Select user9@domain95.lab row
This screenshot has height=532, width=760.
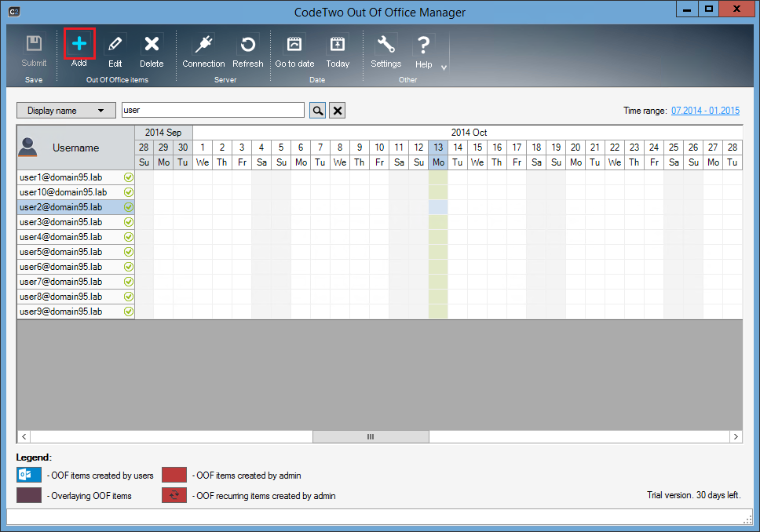pos(75,312)
